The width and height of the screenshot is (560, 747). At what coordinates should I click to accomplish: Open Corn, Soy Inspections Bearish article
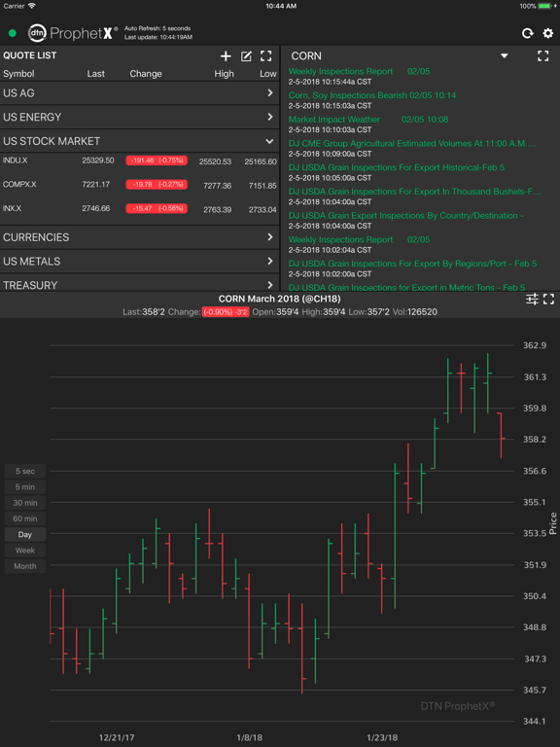(x=372, y=95)
